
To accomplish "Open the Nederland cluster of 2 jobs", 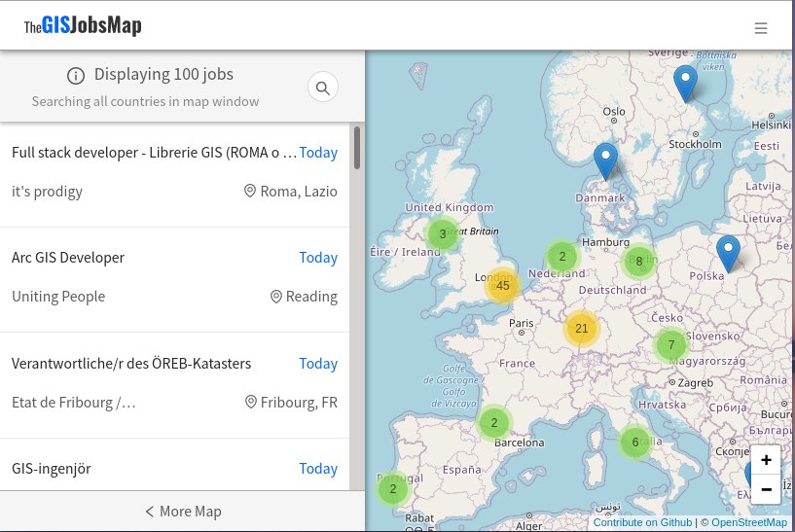I will (562, 257).
